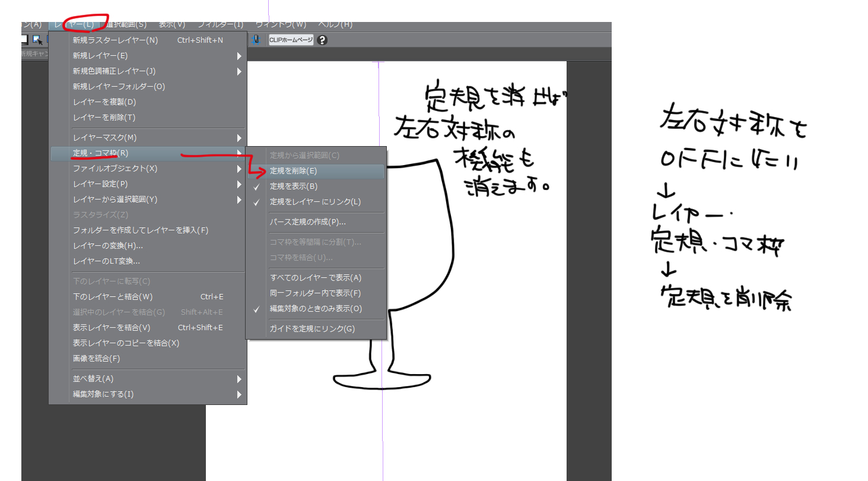Disable 編集対象のときのみ表示(O) option
The height and width of the screenshot is (481, 868).
(x=316, y=309)
